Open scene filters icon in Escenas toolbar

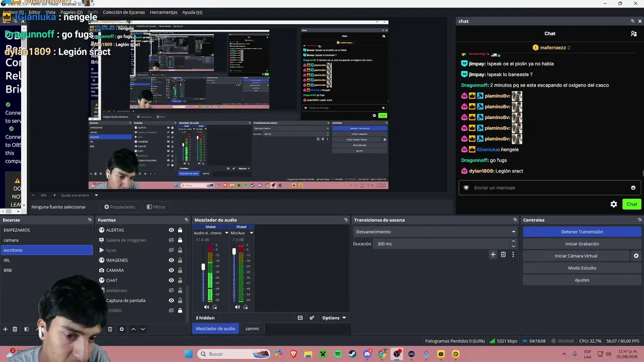[x=26, y=329]
